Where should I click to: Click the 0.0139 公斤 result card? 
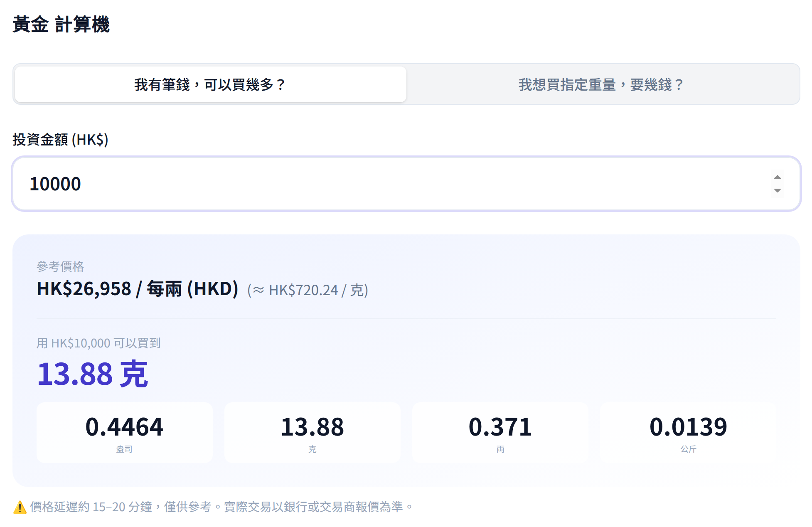(688, 433)
